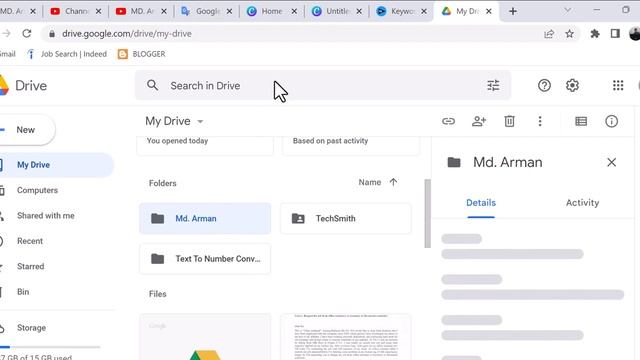Switch to the Details tab
Screen dimensions: 640x360
coord(481,203)
